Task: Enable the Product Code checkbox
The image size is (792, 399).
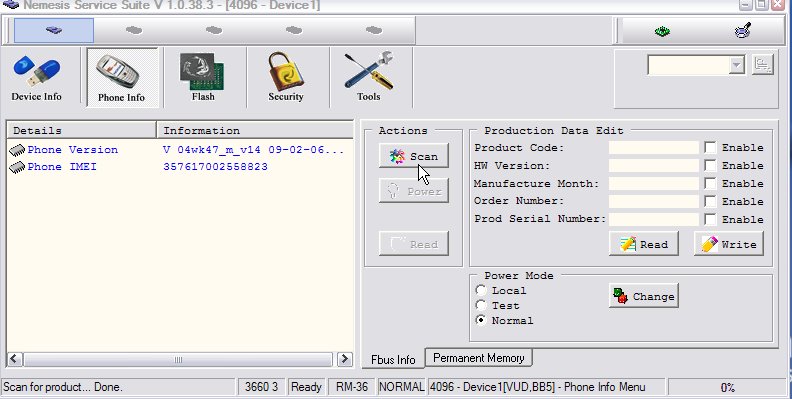Action: point(710,147)
